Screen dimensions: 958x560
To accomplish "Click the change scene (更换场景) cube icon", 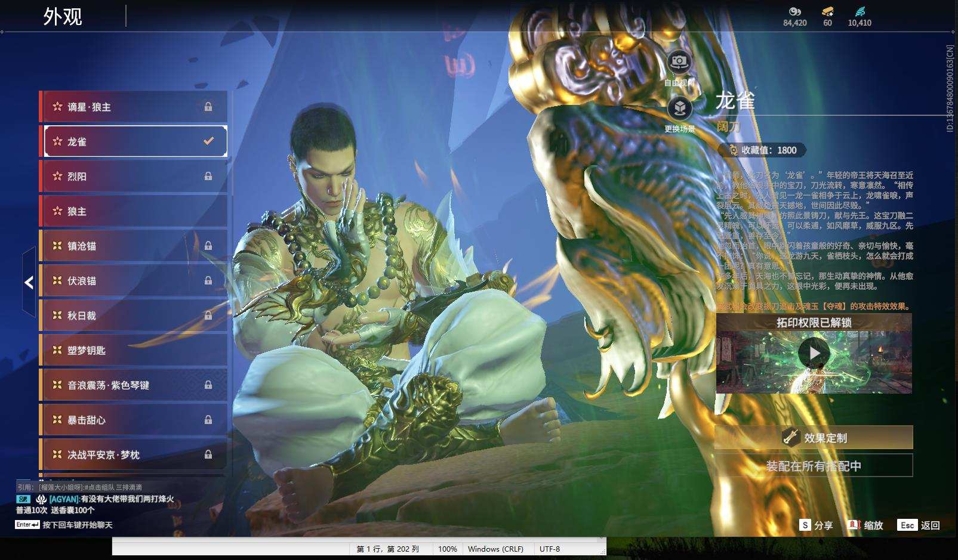I will click(679, 108).
